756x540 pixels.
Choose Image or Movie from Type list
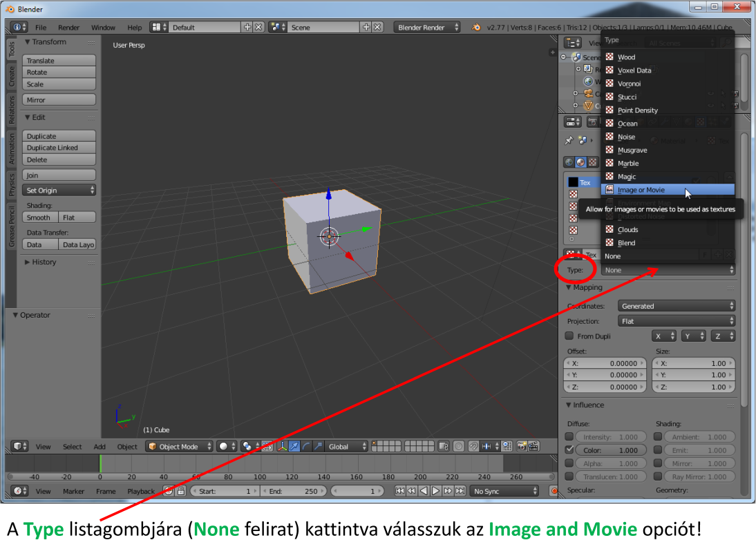coord(668,190)
